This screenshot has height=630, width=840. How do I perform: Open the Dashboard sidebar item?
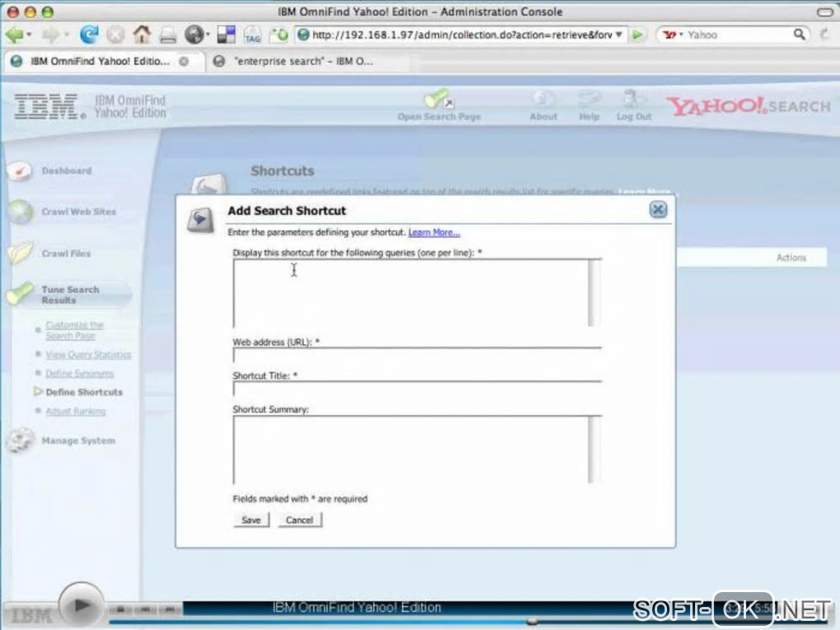67,171
